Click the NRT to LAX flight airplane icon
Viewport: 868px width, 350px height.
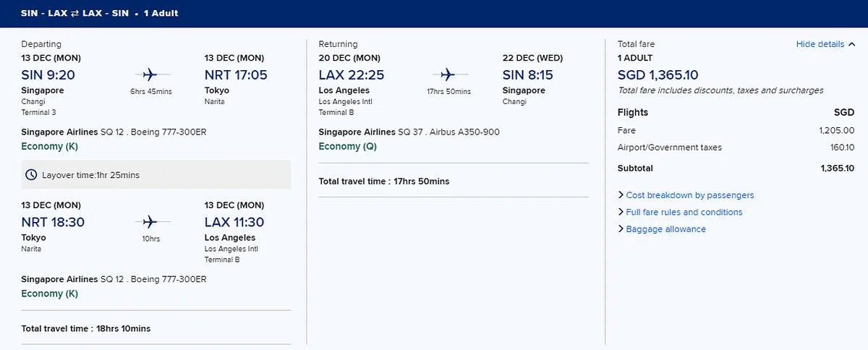(x=150, y=222)
